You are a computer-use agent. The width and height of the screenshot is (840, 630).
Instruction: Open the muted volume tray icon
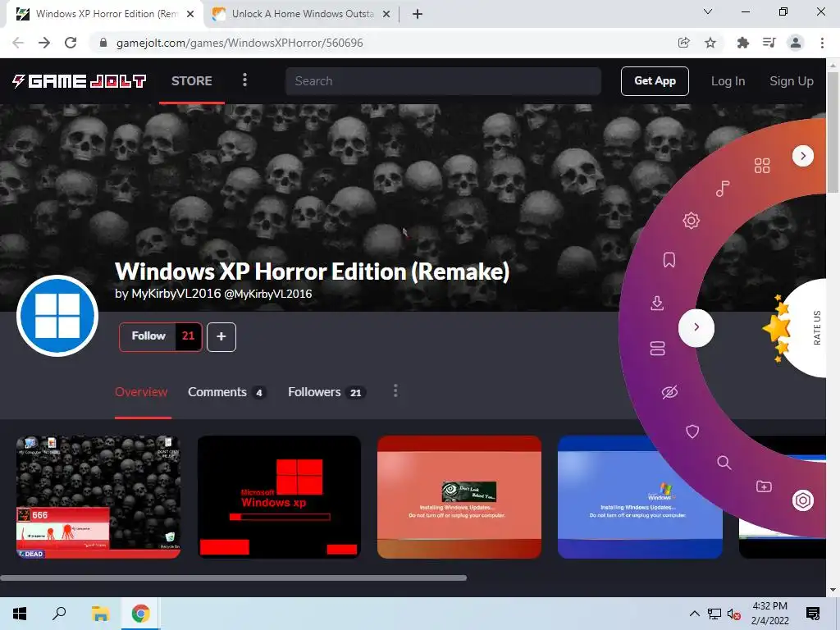point(733,614)
